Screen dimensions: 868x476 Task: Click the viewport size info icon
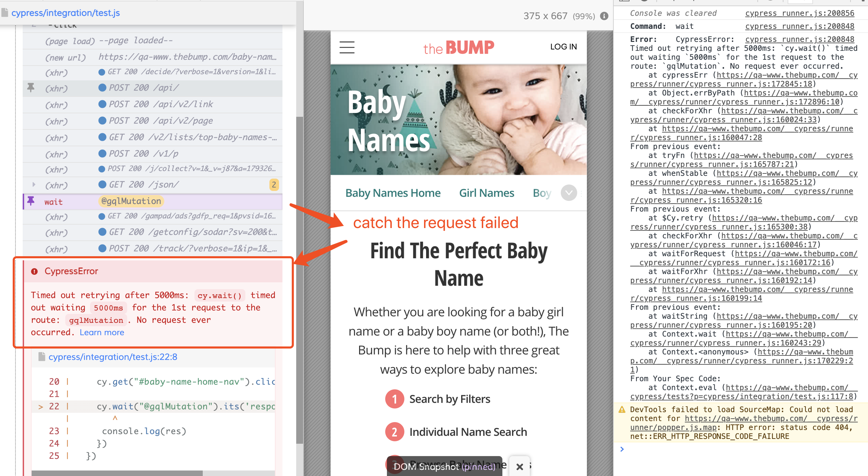[604, 16]
